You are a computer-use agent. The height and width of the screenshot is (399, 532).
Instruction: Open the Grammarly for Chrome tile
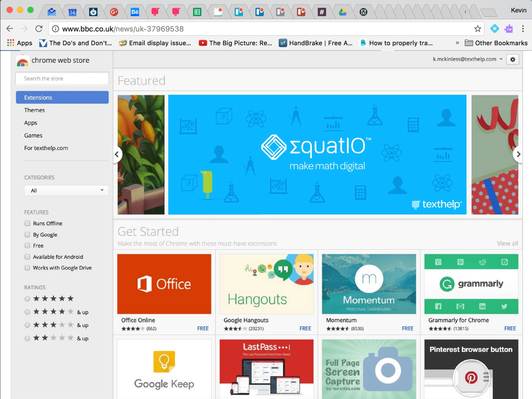click(471, 293)
